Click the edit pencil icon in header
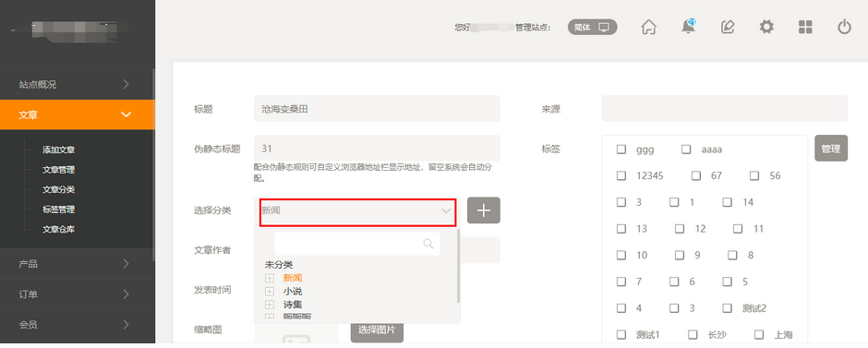868x348 pixels. pyautogui.click(x=728, y=27)
